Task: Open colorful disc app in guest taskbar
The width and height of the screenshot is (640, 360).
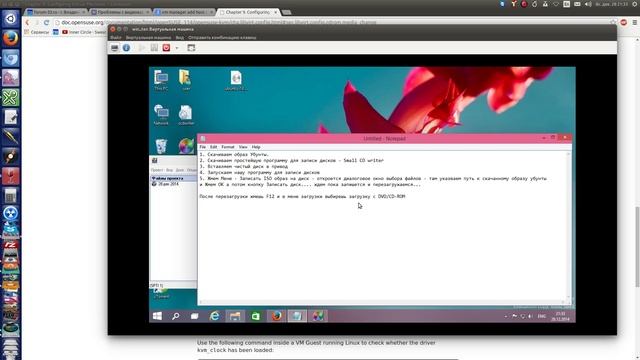Action: click(318, 316)
